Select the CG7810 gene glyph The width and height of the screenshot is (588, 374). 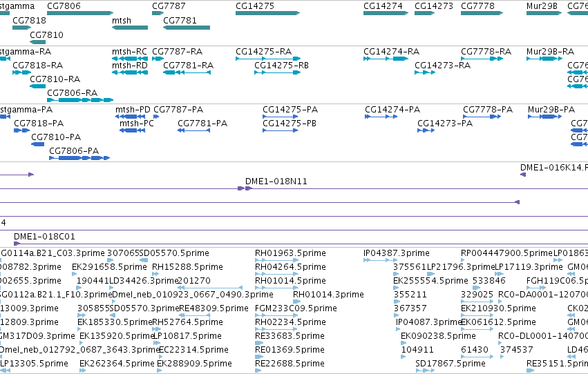pos(37,42)
